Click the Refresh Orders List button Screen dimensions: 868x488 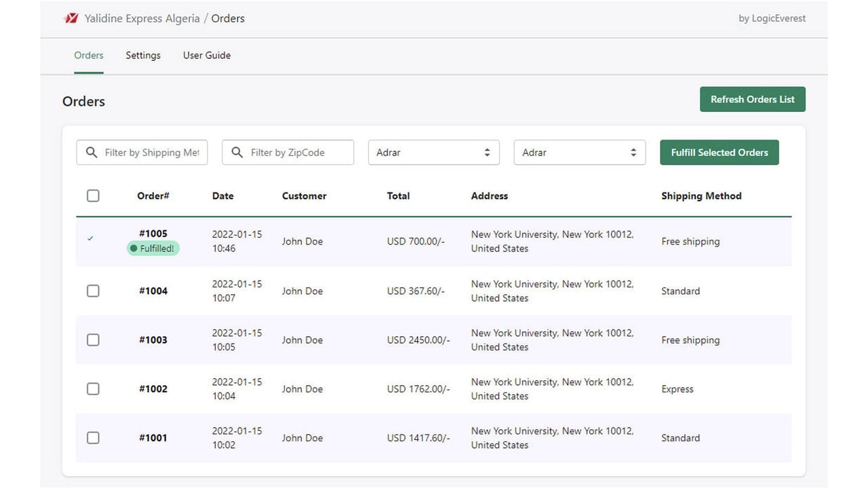(x=753, y=99)
